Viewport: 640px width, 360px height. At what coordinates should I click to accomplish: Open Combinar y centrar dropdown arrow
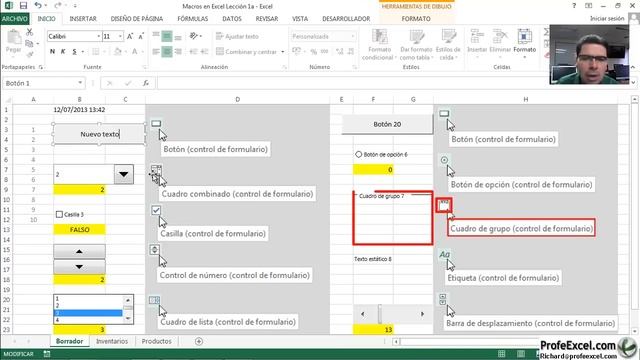click(282, 52)
